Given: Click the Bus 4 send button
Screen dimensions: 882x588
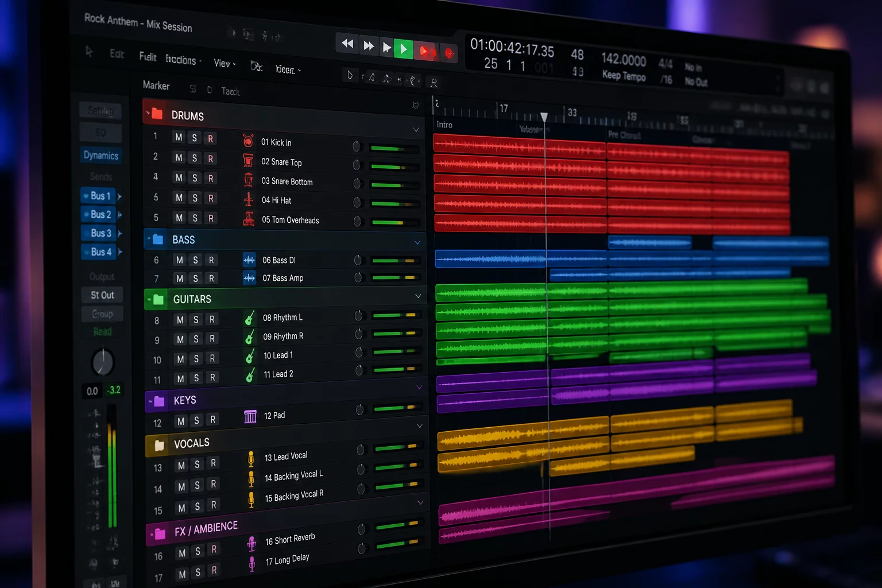Looking at the screenshot, I should pos(98,252).
